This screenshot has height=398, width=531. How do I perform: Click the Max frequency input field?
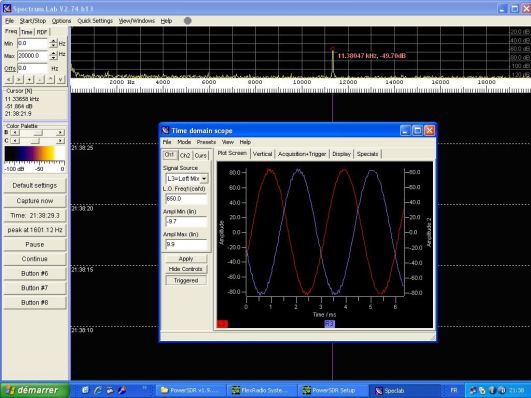tap(32, 56)
